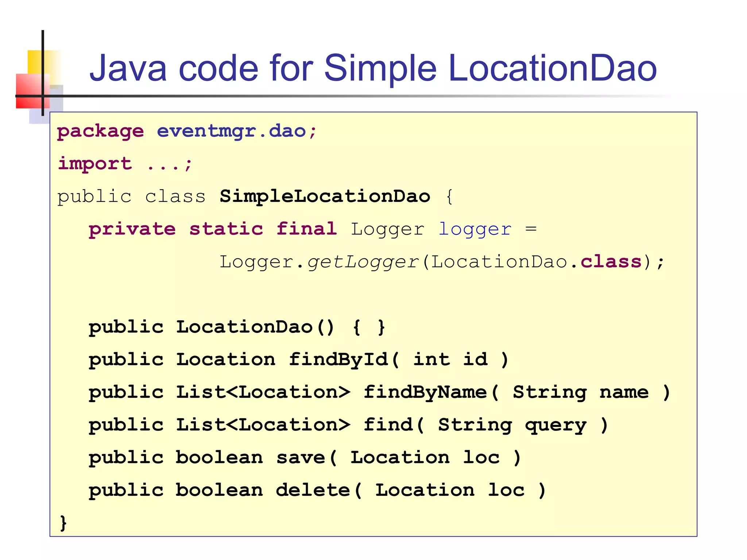Click the slide title 'Java code for Simple LocationDao'

(x=373, y=68)
